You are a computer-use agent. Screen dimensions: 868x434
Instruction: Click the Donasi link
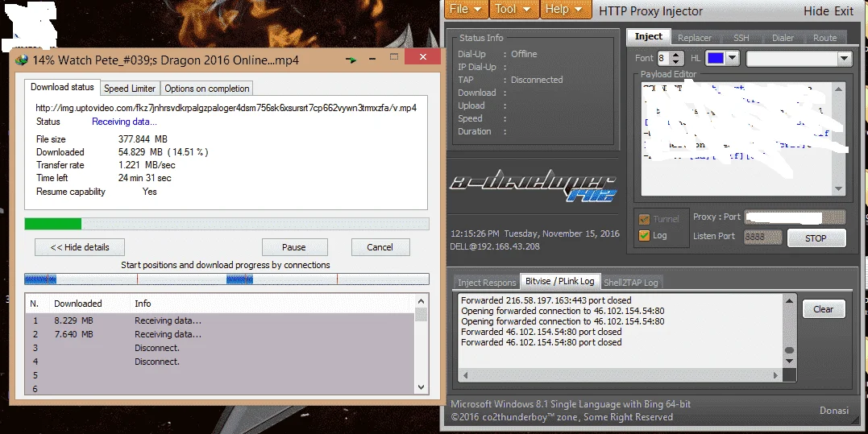834,410
